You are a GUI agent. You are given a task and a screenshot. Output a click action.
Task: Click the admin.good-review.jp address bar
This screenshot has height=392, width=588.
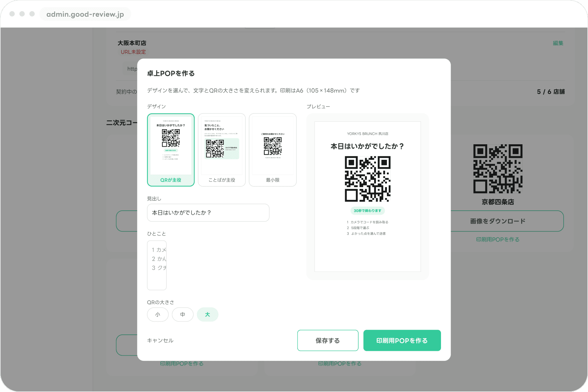point(85,14)
